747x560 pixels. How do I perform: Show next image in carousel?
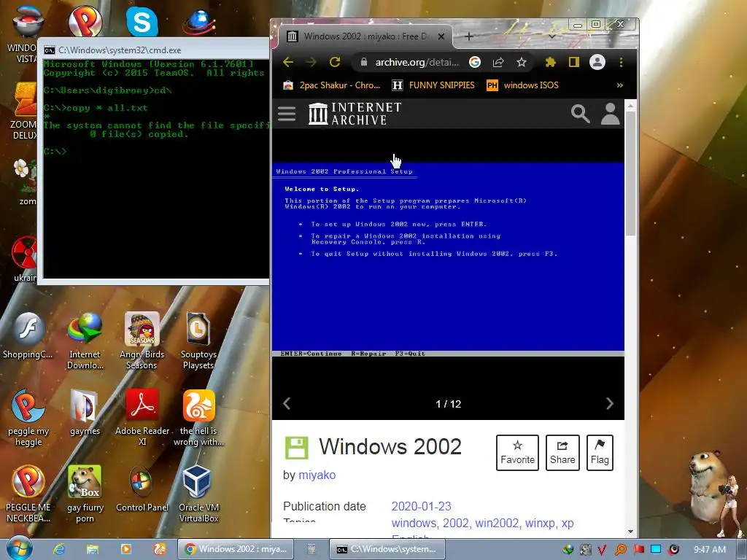[x=609, y=404]
